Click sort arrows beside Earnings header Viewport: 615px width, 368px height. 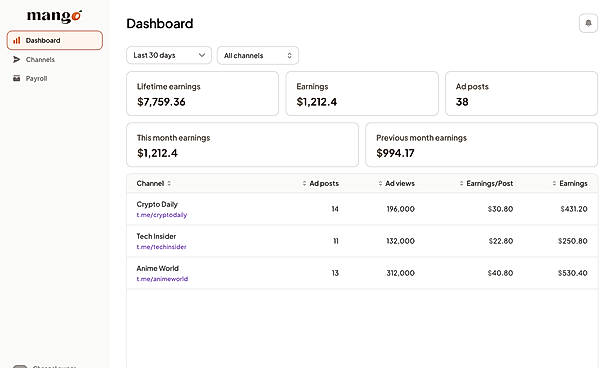[x=554, y=183]
